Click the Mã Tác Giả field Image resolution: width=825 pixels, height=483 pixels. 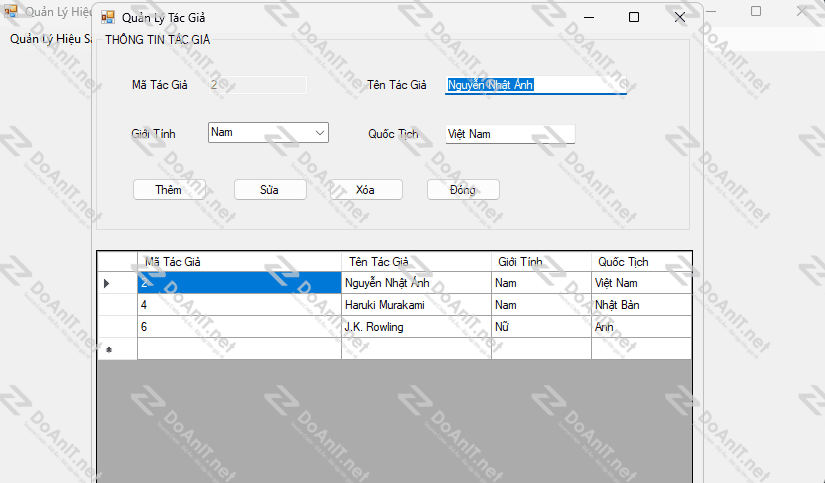click(x=257, y=85)
